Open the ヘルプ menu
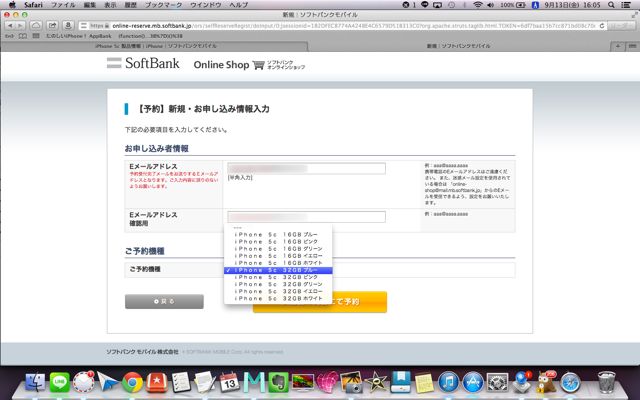The width and height of the screenshot is (640, 400). pyautogui.click(x=238, y=5)
